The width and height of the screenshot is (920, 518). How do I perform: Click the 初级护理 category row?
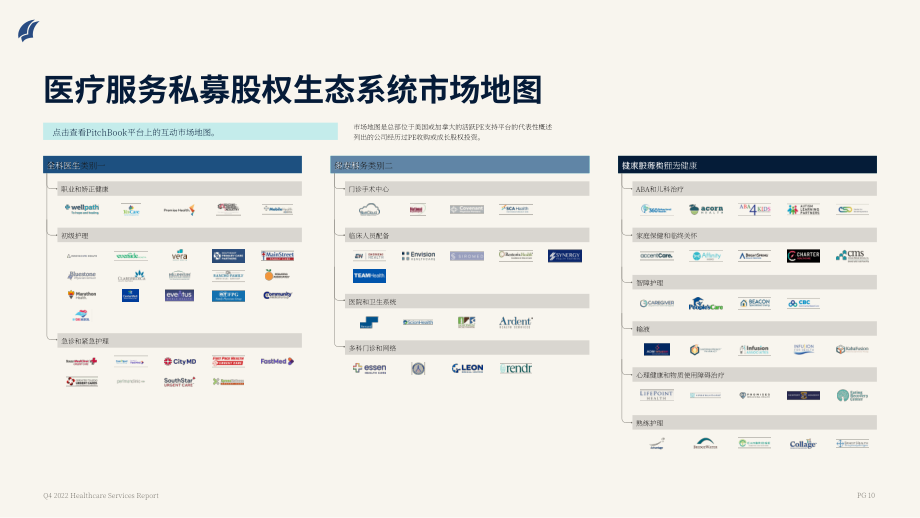coord(180,235)
